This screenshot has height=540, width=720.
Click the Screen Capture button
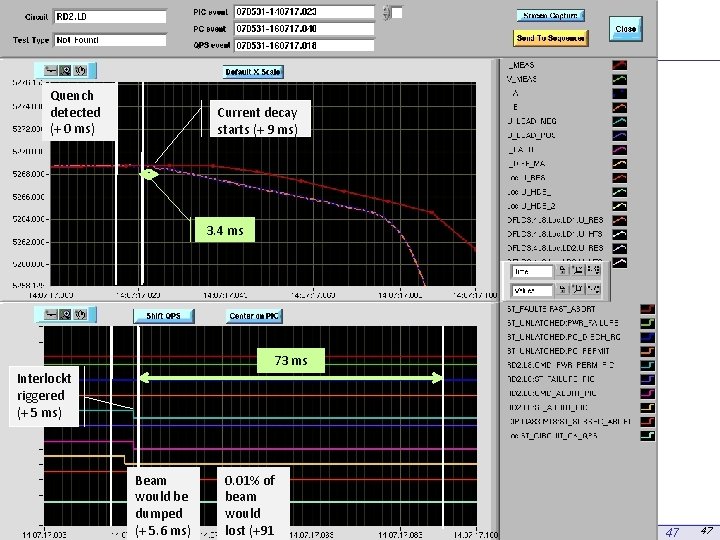pyautogui.click(x=551, y=16)
